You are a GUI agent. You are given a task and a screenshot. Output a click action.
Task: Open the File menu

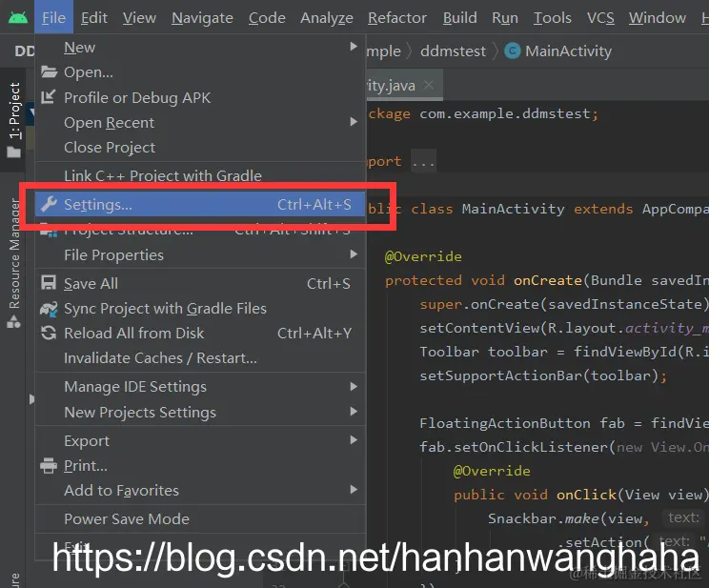tap(53, 17)
